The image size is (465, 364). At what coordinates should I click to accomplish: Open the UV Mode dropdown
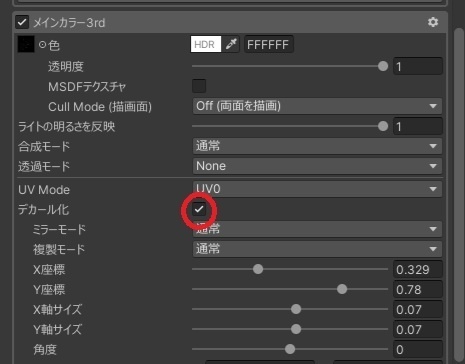(x=317, y=189)
